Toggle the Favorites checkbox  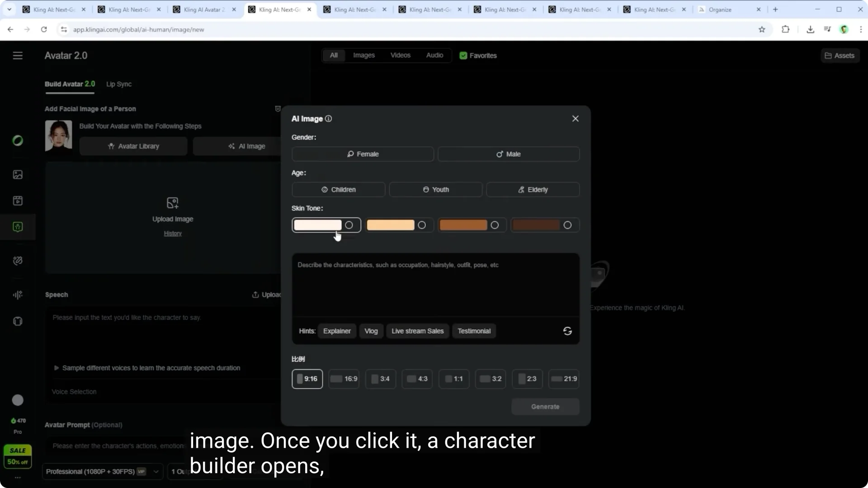tap(463, 56)
